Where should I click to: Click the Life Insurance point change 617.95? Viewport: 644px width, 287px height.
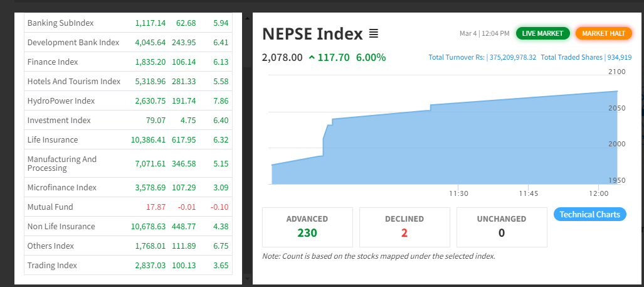pyautogui.click(x=184, y=140)
